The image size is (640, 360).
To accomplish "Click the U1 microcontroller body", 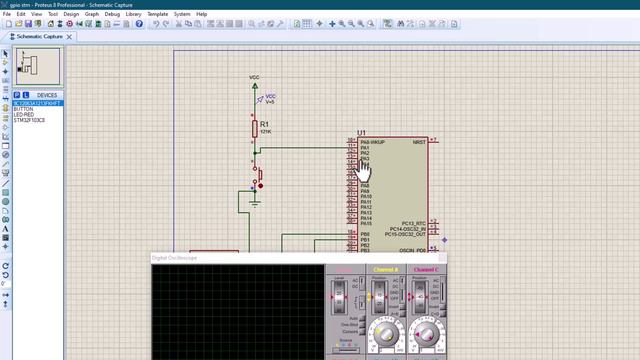I will point(393,194).
